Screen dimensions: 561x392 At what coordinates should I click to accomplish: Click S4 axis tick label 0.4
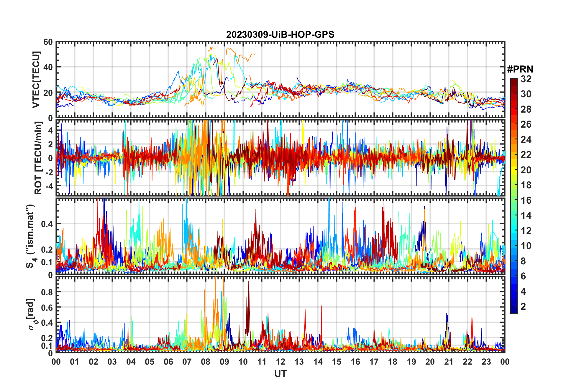[47, 224]
